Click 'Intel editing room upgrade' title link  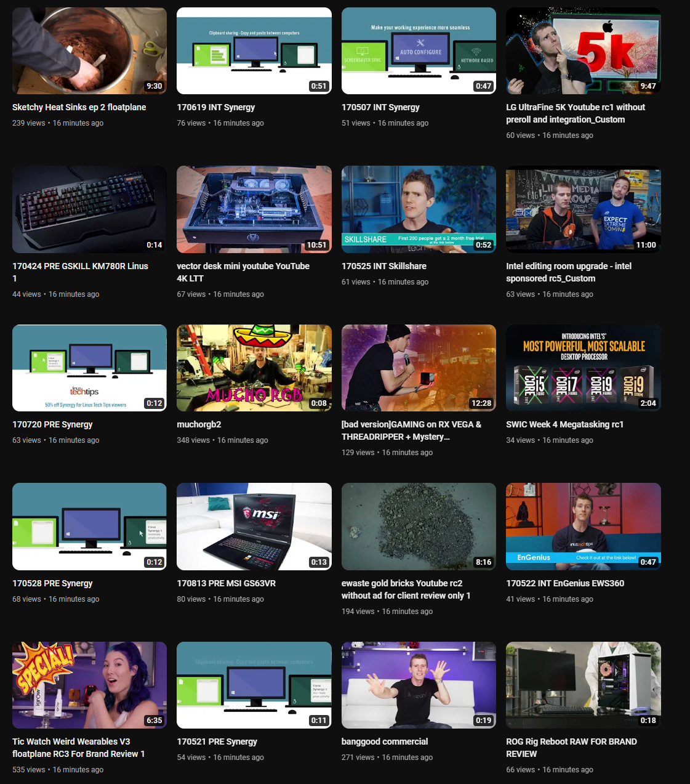coord(569,272)
